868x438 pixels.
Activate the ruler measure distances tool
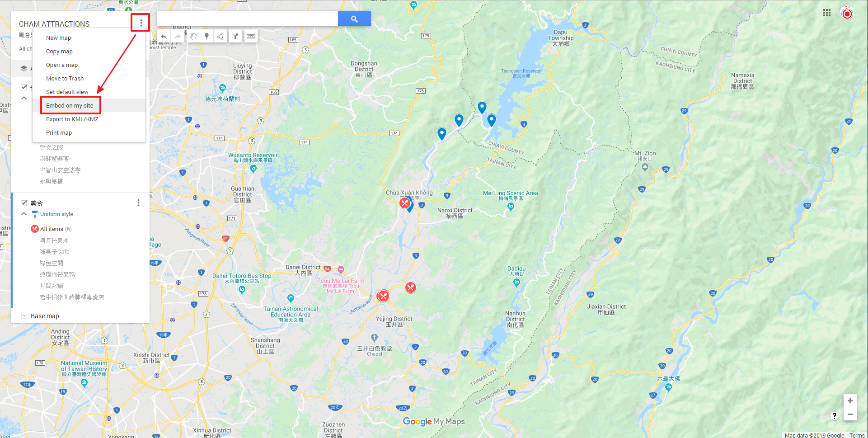(251, 37)
